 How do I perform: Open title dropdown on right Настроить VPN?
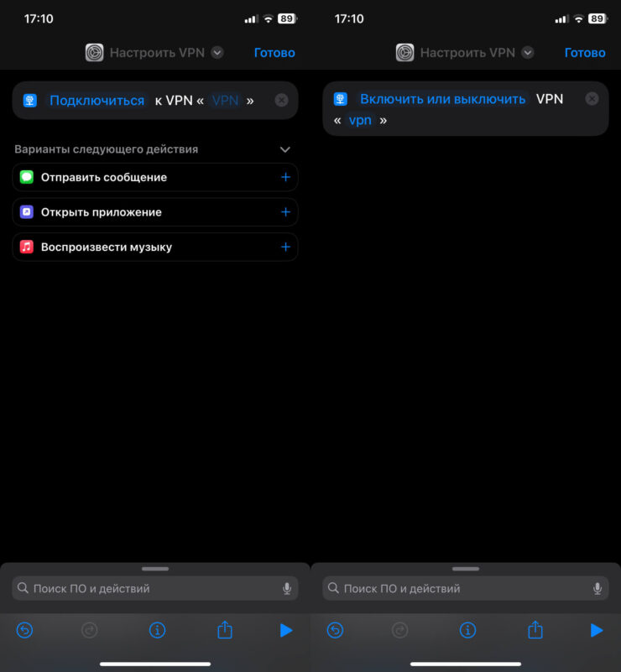[x=528, y=53]
